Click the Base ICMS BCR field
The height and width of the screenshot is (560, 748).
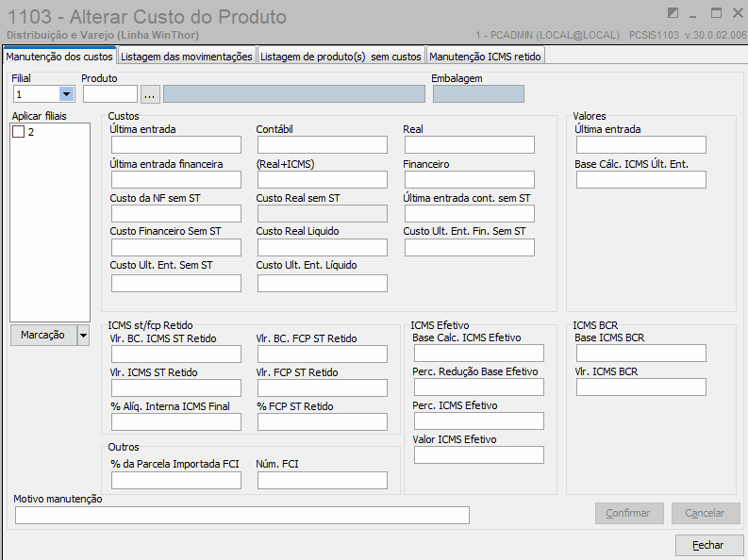[x=641, y=354]
